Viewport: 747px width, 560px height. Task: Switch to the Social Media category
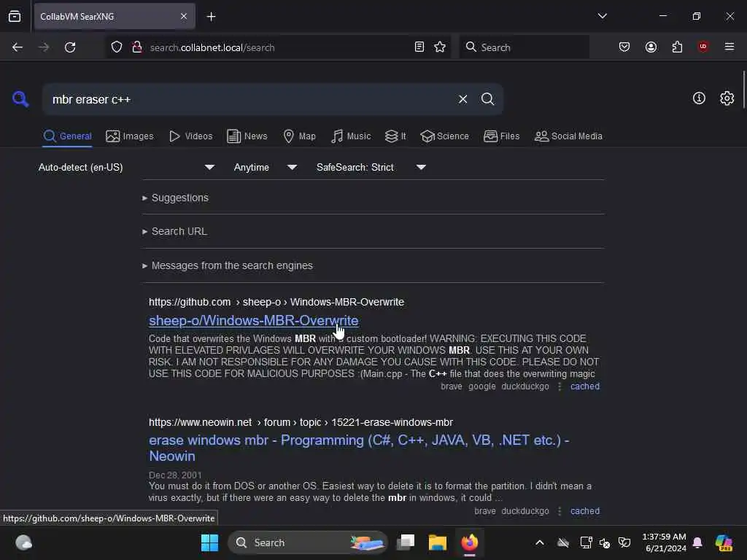(568, 136)
